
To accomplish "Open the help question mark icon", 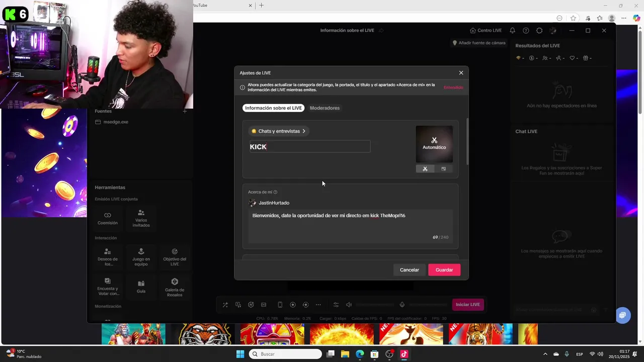I will pos(526,31).
